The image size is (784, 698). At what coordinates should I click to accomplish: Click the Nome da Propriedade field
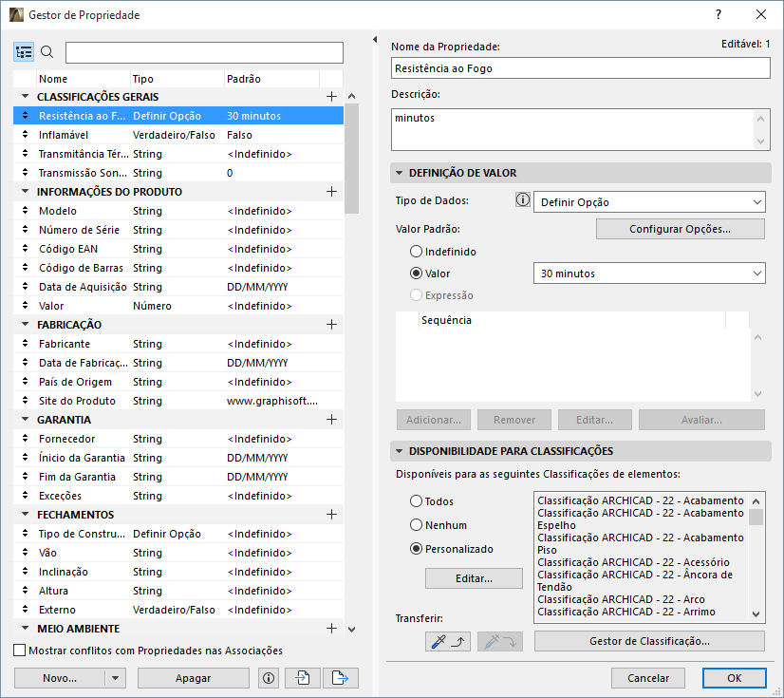tap(581, 68)
